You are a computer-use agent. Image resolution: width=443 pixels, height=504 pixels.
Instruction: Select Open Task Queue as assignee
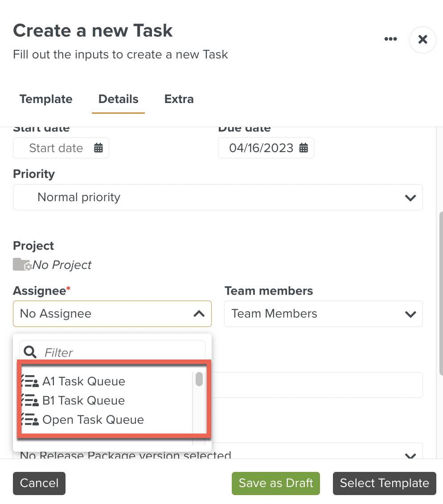pos(94,420)
